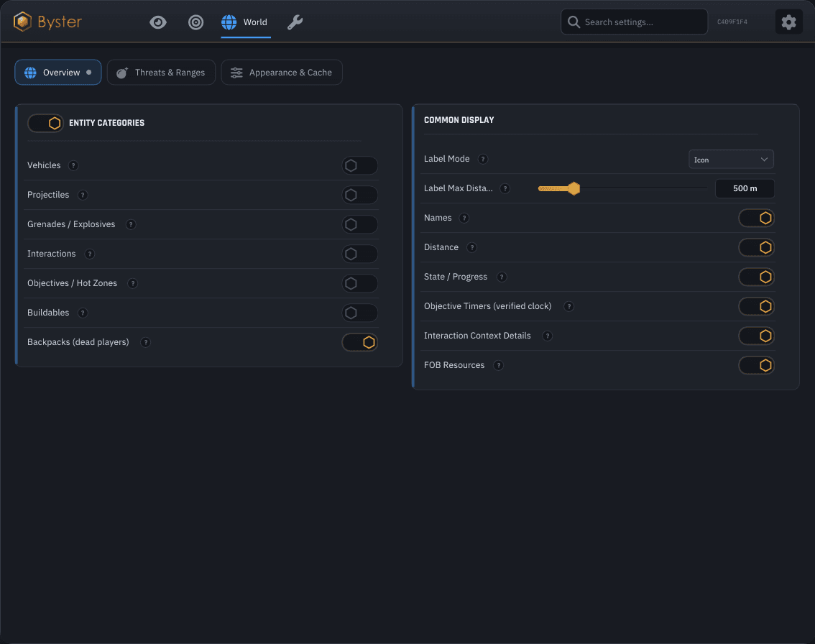815x644 pixels.
Task: Show help for Backpacks (dead players)
Action: [145, 342]
